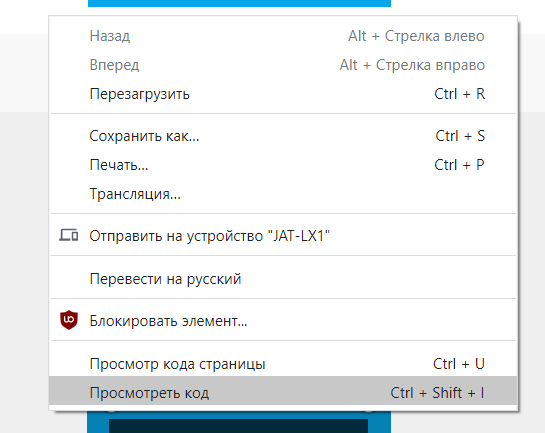This screenshot has height=433, width=545.
Task: Click the Ctrl + Shift + I shortcut text
Action: (x=437, y=393)
